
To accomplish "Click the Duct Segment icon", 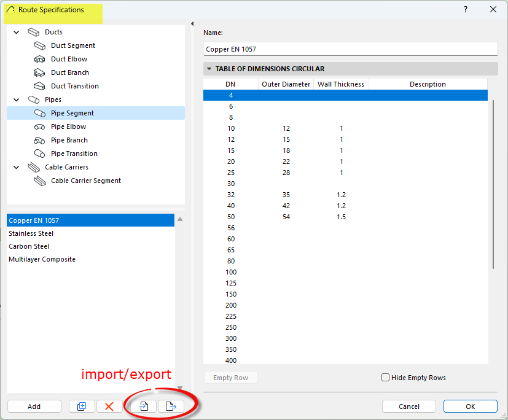I will pos(39,45).
